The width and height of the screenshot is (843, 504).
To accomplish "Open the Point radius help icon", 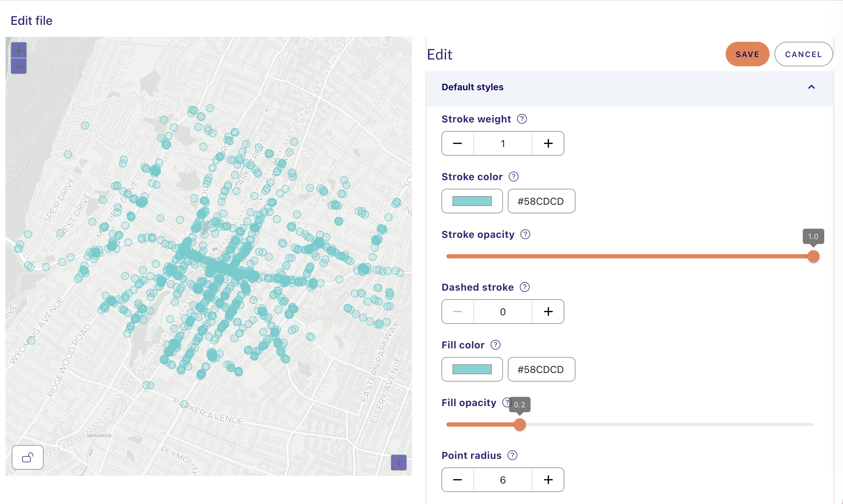I will [x=512, y=455].
